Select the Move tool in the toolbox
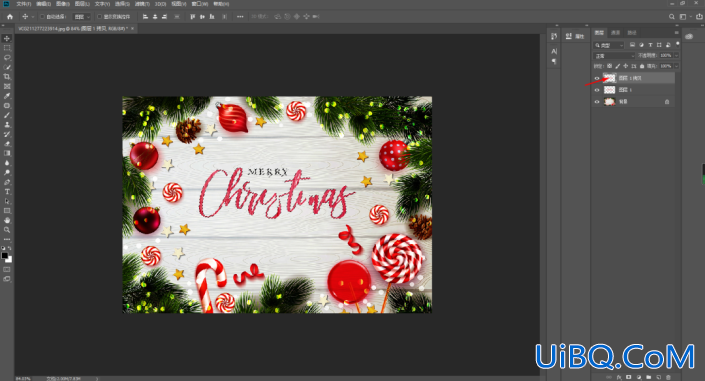Viewport: 705px width, 381px height. (x=7, y=39)
